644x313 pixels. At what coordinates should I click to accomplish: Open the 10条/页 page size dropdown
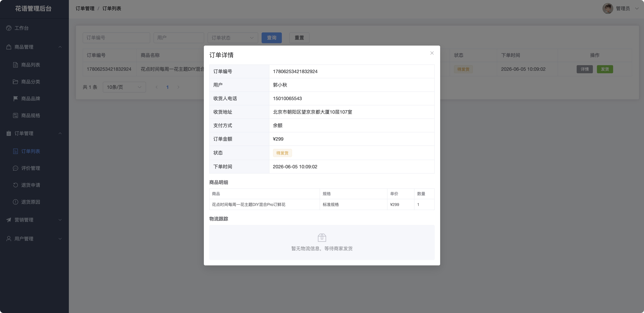point(124,87)
